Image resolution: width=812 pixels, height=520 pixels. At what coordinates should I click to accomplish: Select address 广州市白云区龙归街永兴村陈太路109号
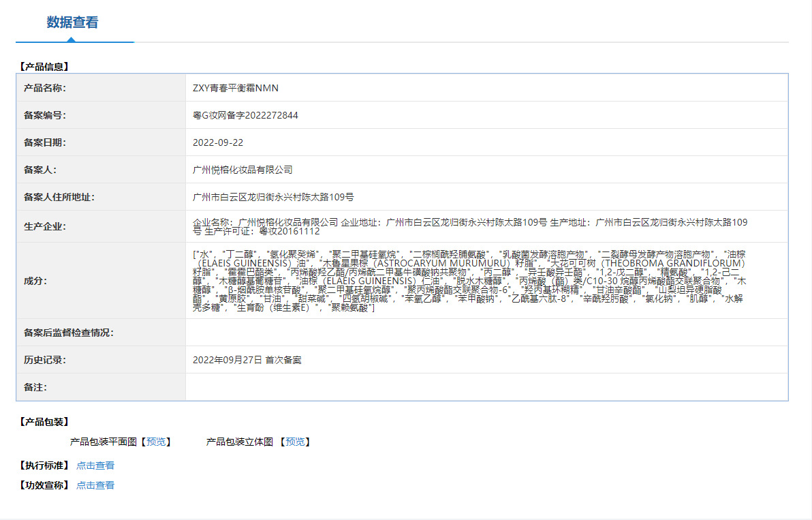point(273,197)
